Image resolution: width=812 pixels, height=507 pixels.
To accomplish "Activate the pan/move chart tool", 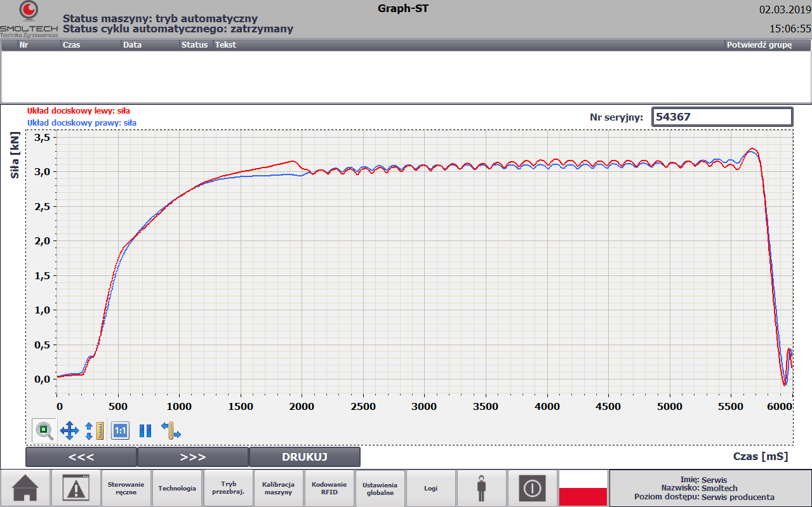I will pos(69,431).
